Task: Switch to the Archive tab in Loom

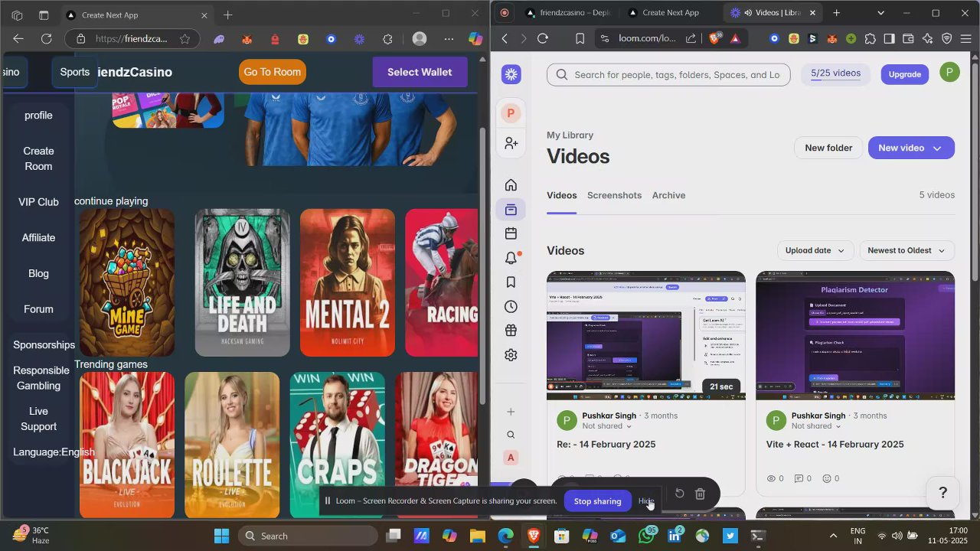Action: point(668,195)
